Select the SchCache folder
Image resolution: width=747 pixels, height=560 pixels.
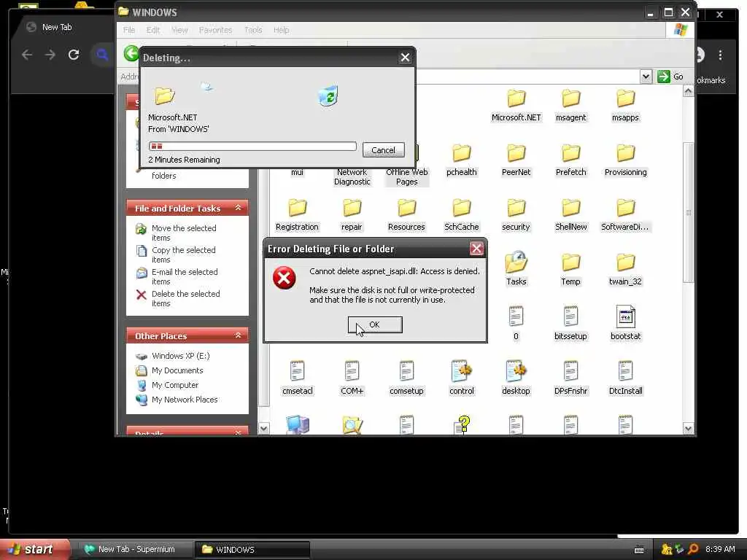point(461,215)
